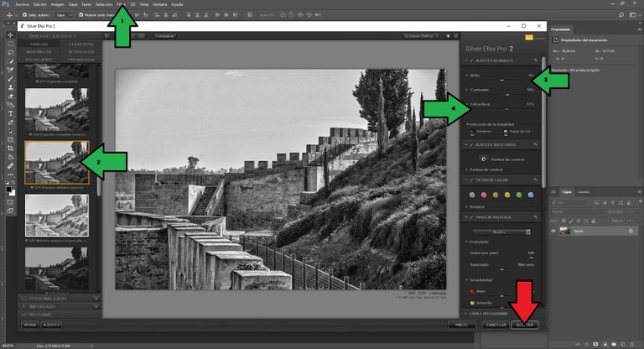Select the Elliptical Marquee tool

(10, 44)
